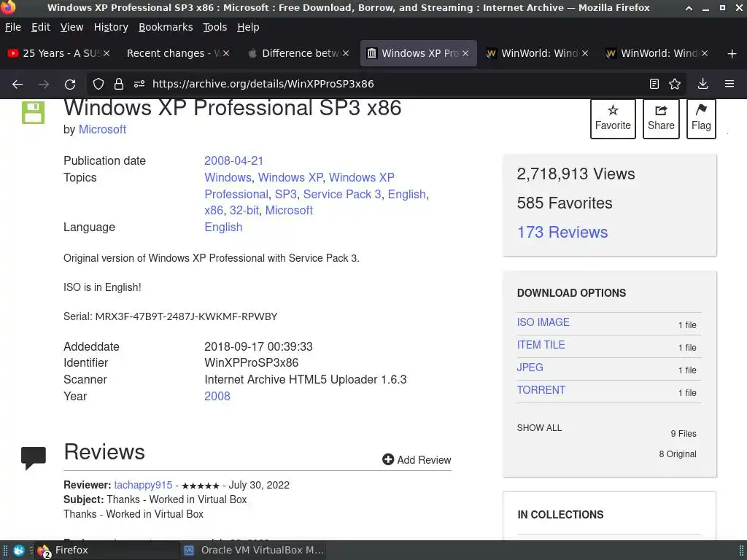Open the x86 topic link
Screen dimensions: 747x560
[x=214, y=211]
